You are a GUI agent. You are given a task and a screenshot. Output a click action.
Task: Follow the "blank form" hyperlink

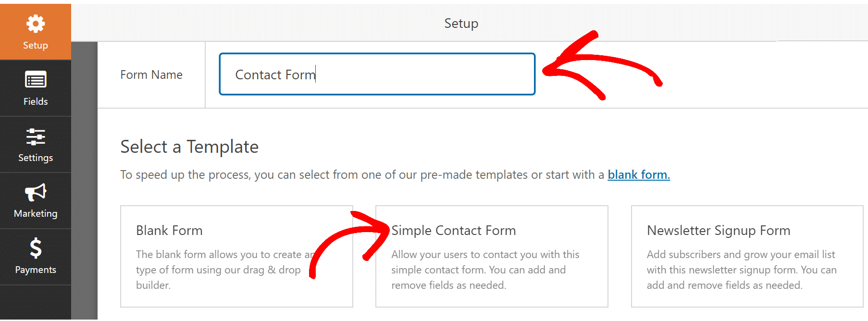tap(638, 174)
